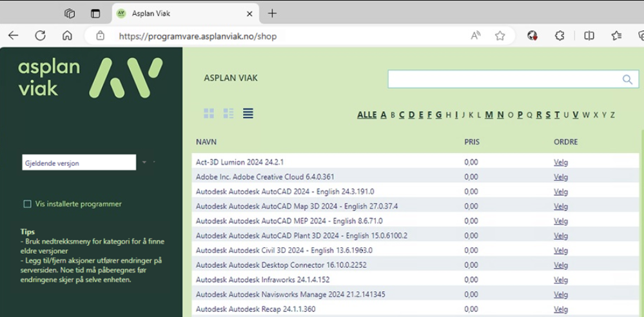Filter programs by letter M
This screenshot has height=317, width=644.
(489, 115)
